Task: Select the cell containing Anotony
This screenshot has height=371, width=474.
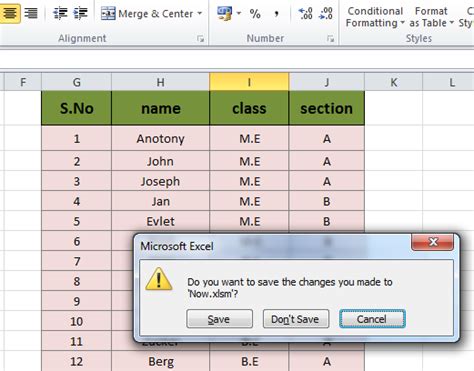Action: point(160,138)
